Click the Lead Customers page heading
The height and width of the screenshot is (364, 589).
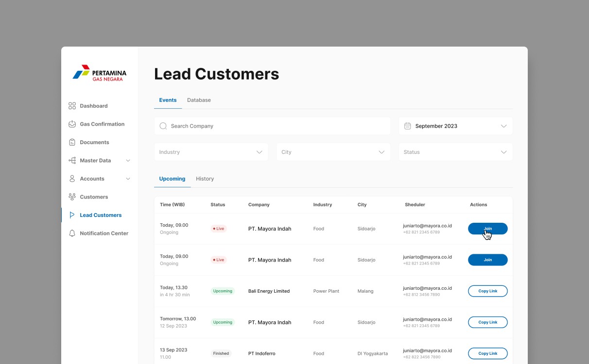pos(217,74)
